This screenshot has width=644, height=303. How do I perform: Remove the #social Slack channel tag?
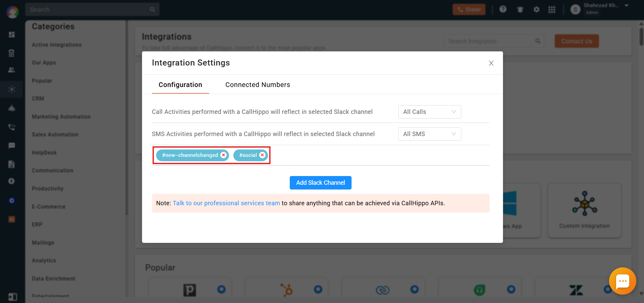(x=262, y=155)
